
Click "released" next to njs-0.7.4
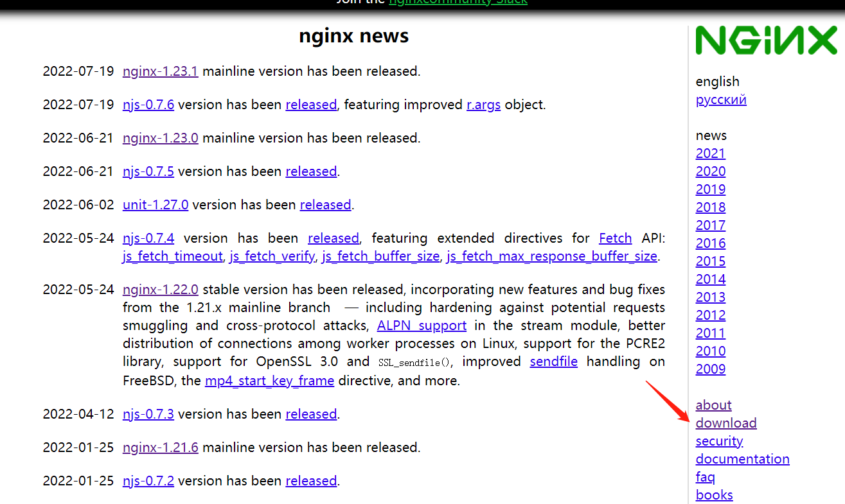pos(334,238)
